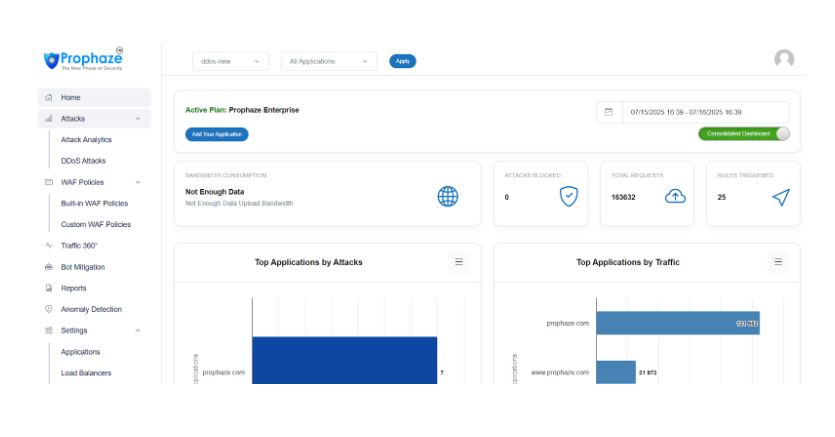The height and width of the screenshot is (437, 835).
Task: Click the Attacks Blocked shield icon
Action: point(568,196)
